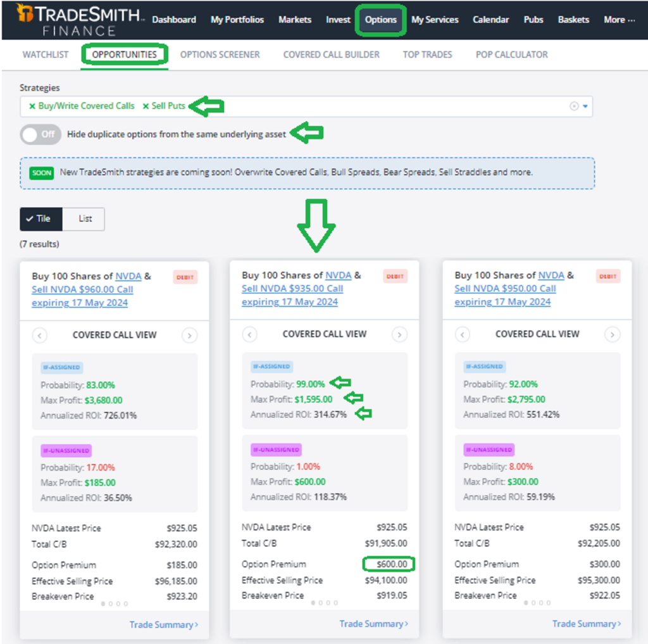Image resolution: width=648 pixels, height=644 pixels.
Task: Switch to List view
Action: 84,219
